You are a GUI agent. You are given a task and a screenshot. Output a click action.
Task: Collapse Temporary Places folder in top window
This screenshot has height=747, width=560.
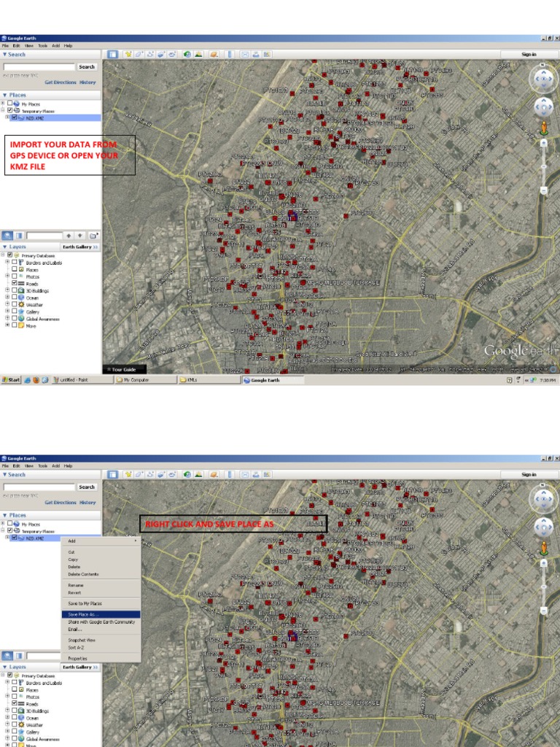point(3,110)
